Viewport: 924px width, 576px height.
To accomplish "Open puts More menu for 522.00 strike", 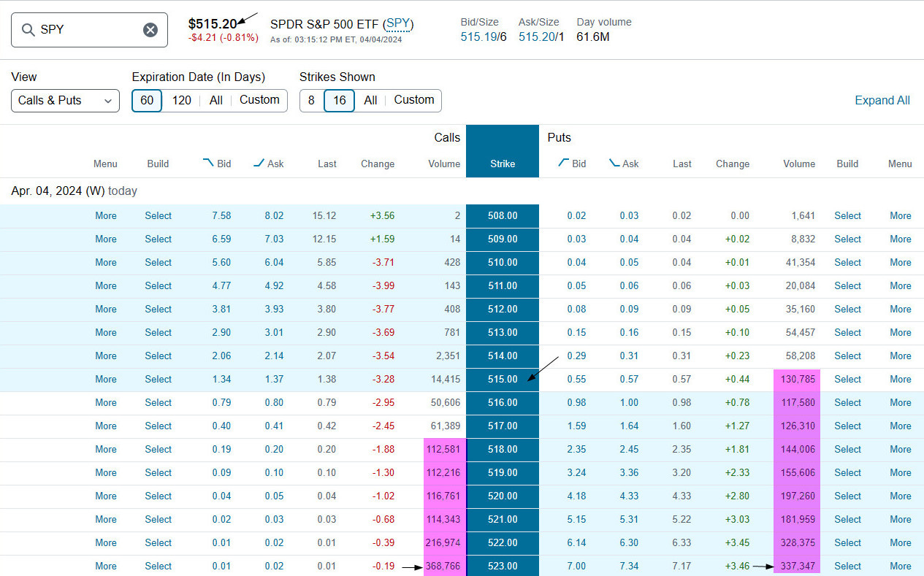I will (901, 543).
